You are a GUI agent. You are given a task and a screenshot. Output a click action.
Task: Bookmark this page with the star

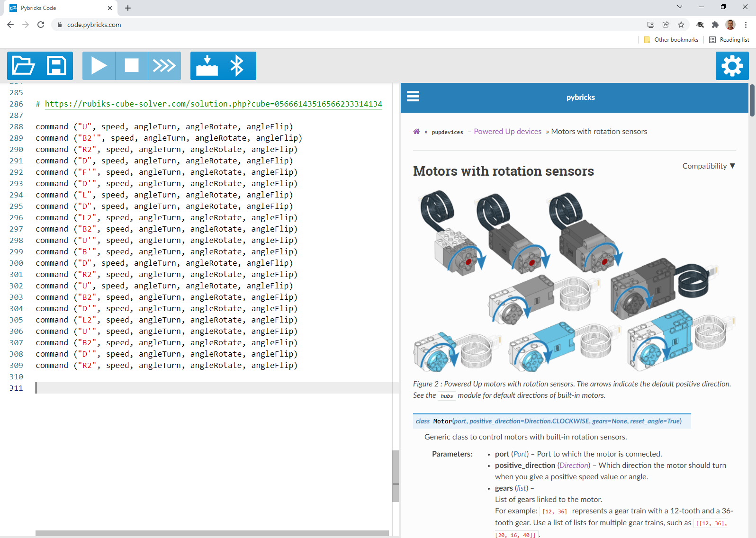[x=681, y=25]
